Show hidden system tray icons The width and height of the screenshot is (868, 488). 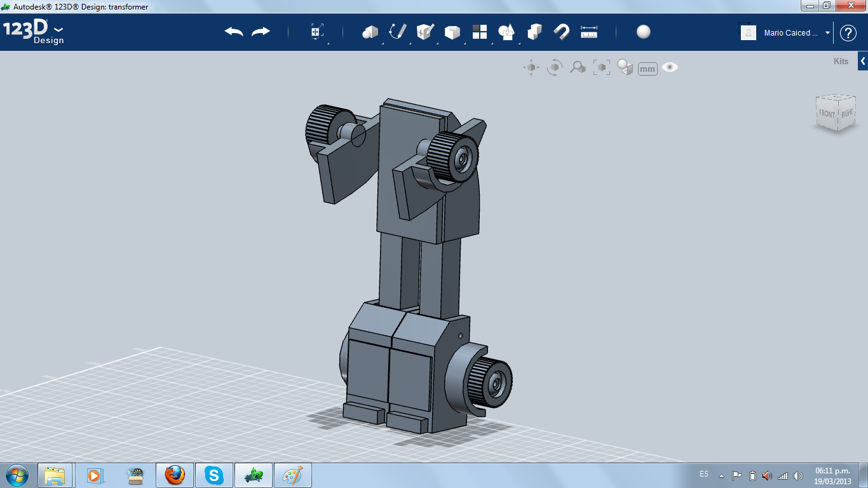721,476
